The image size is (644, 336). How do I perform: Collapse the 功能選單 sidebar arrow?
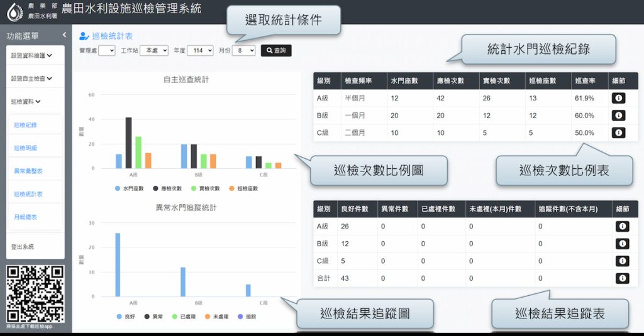(64, 35)
